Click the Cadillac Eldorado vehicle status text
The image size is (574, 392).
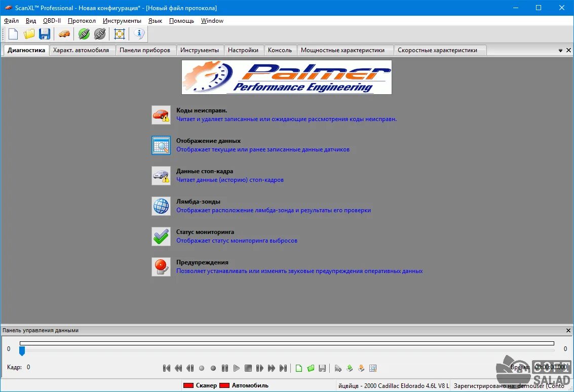click(394, 386)
